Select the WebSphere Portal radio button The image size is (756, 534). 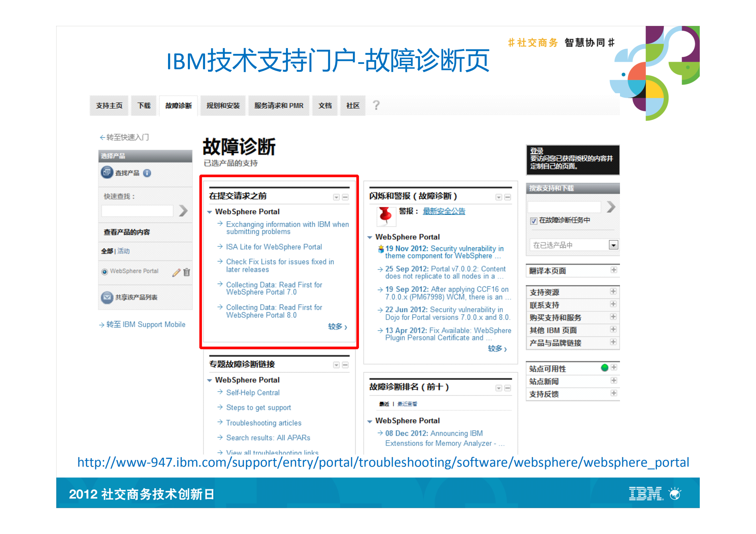tap(105, 271)
